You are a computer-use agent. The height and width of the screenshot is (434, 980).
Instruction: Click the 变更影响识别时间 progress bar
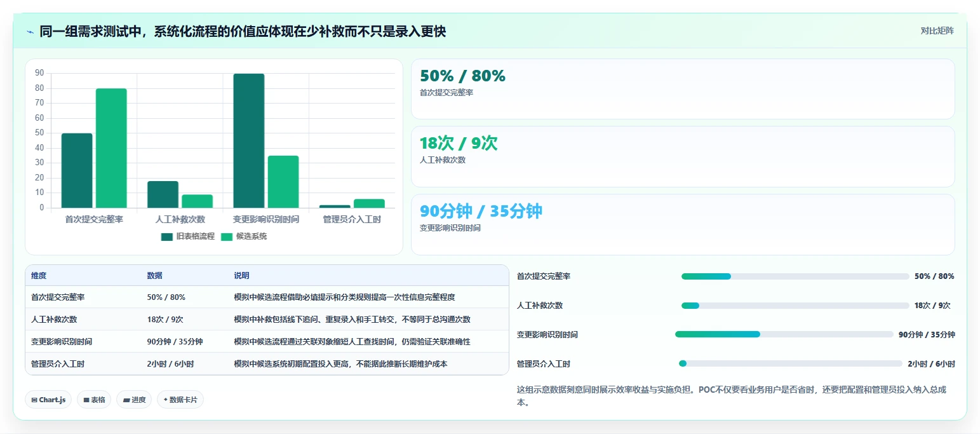784,334
